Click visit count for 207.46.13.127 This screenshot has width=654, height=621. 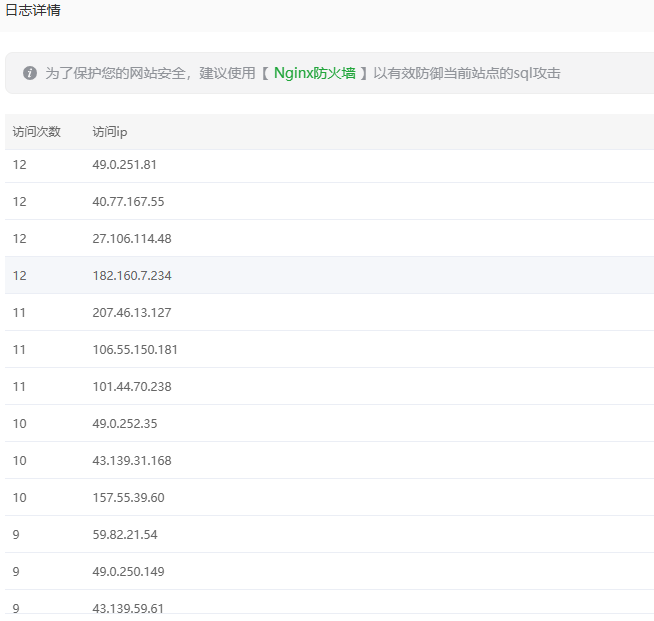click(x=19, y=313)
